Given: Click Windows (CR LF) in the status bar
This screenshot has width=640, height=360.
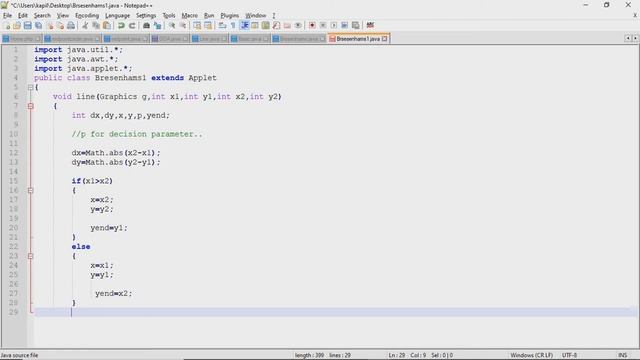Looking at the screenshot, I should pyautogui.click(x=531, y=356).
